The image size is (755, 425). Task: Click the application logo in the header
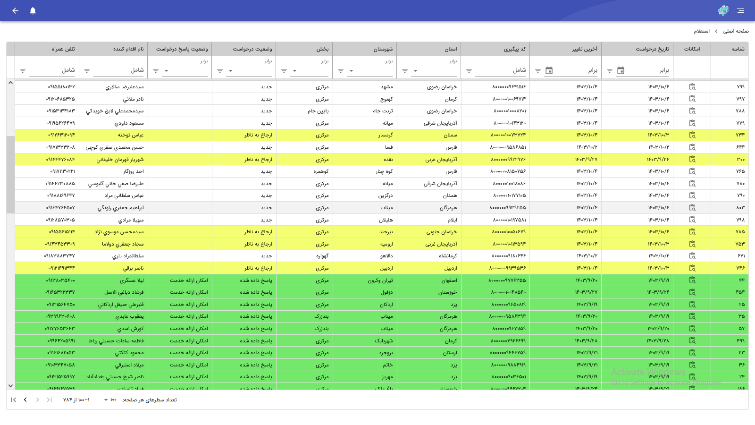click(x=723, y=10)
